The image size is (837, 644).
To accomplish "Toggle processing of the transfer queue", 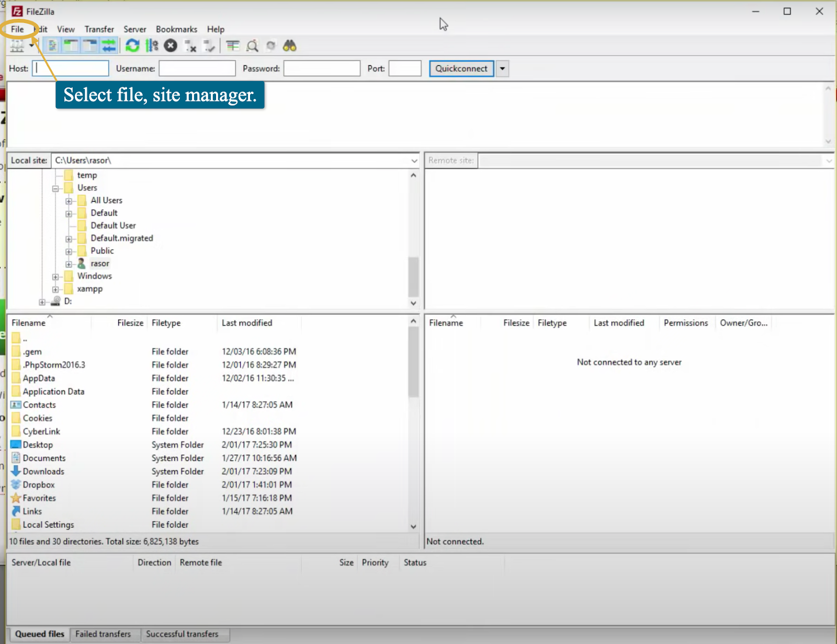I will click(x=152, y=46).
